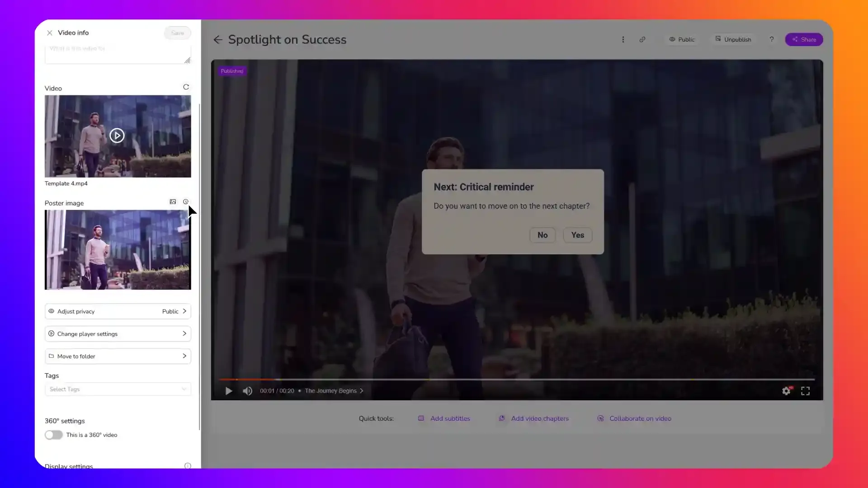Expand Change player settings
This screenshot has width=868, height=488.
[118, 334]
